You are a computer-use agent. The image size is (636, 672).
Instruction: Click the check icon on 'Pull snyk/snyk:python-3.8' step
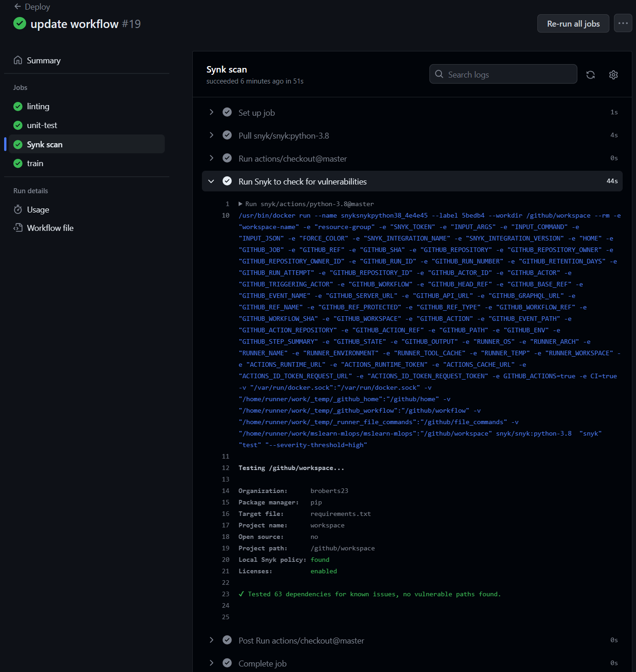[227, 135]
